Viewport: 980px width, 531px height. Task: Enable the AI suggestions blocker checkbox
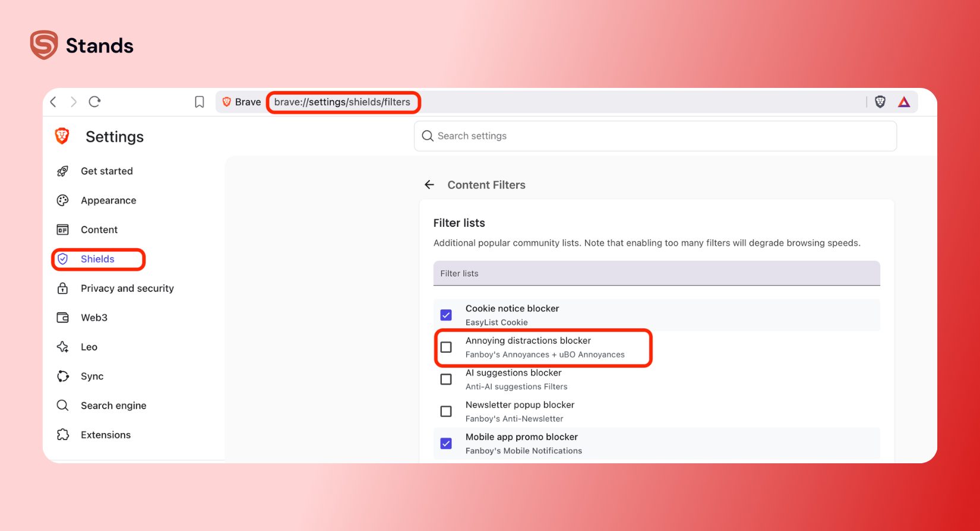446,379
